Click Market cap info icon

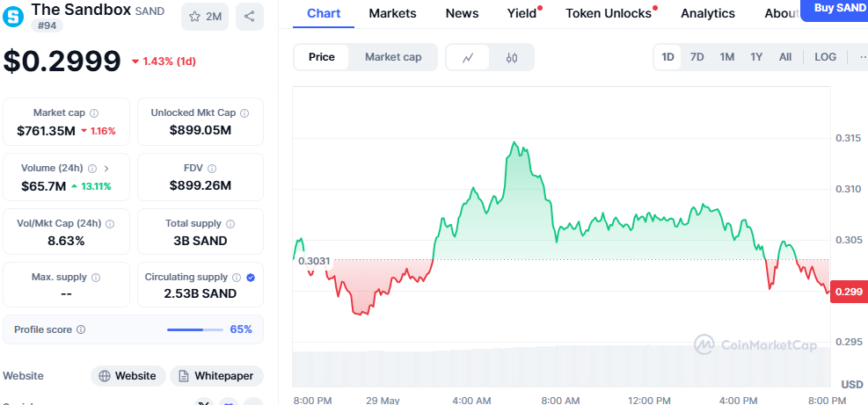94,113
